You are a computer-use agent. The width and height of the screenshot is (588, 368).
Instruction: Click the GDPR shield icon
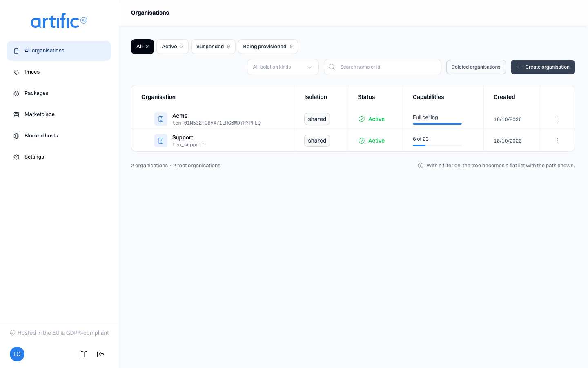click(12, 333)
